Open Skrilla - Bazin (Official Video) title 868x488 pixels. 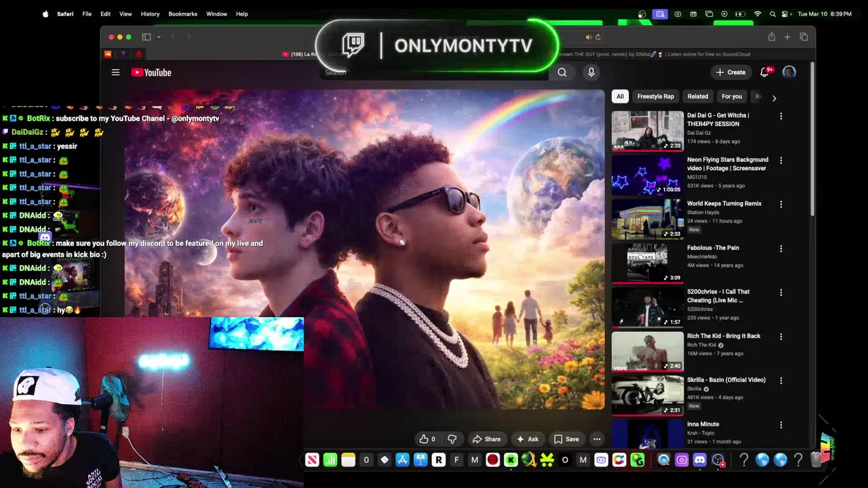726,380
